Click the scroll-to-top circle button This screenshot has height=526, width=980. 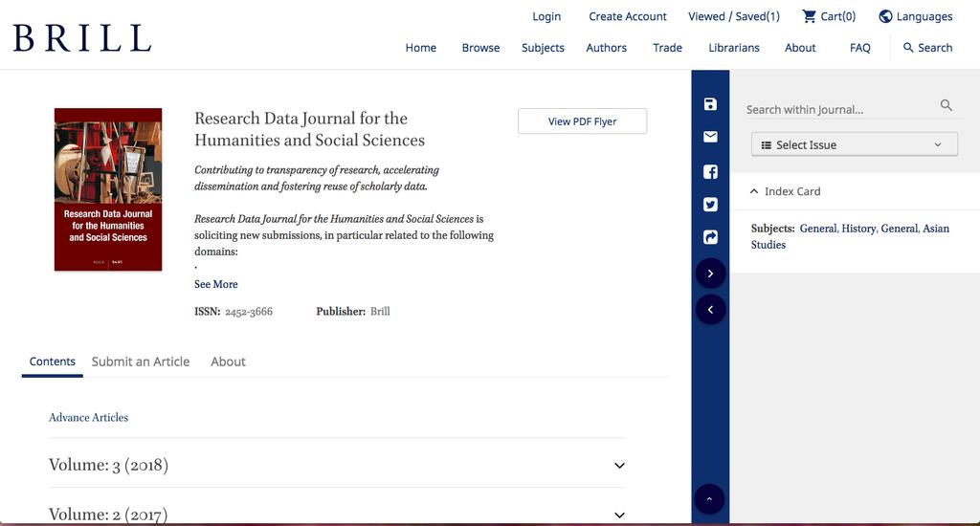[x=709, y=499]
